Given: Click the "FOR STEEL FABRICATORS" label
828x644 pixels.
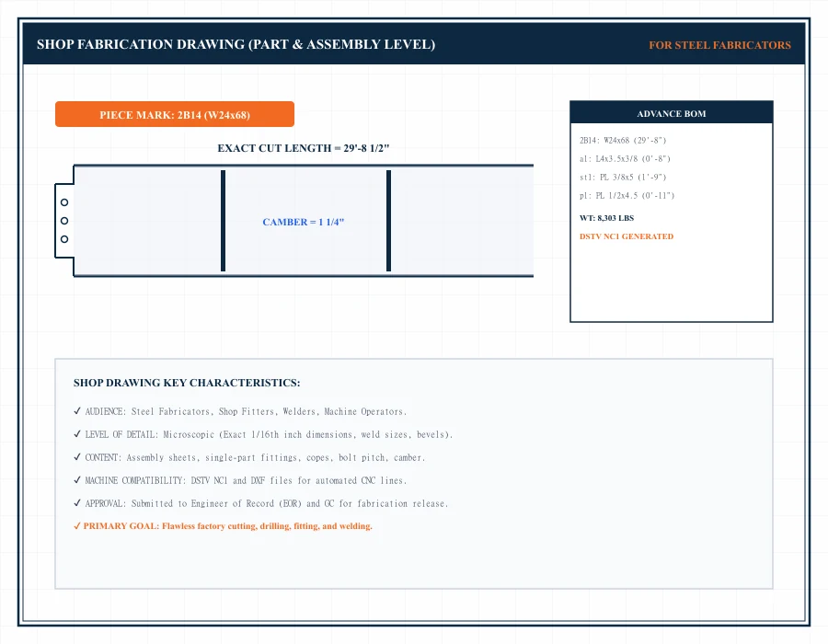Looking at the screenshot, I should click(719, 45).
